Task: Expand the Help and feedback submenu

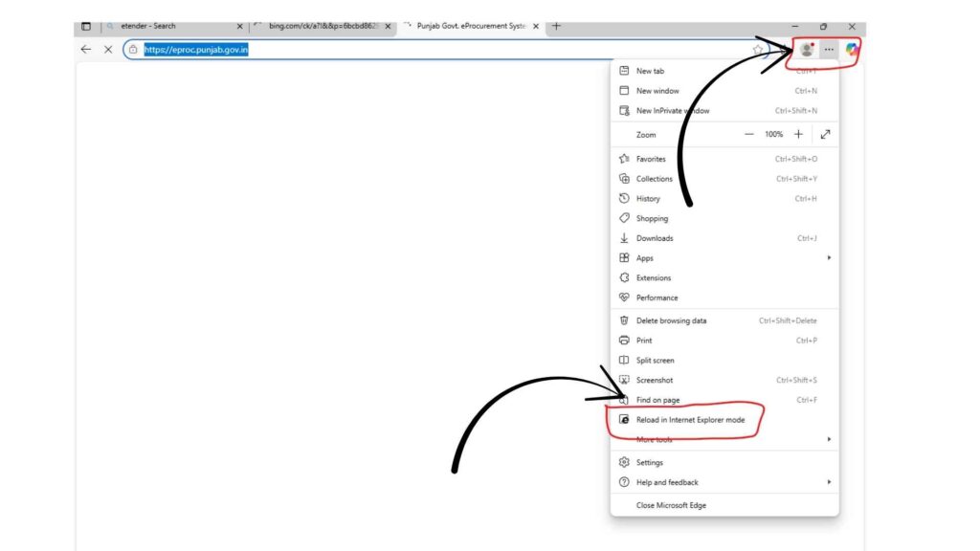Action: click(x=724, y=482)
